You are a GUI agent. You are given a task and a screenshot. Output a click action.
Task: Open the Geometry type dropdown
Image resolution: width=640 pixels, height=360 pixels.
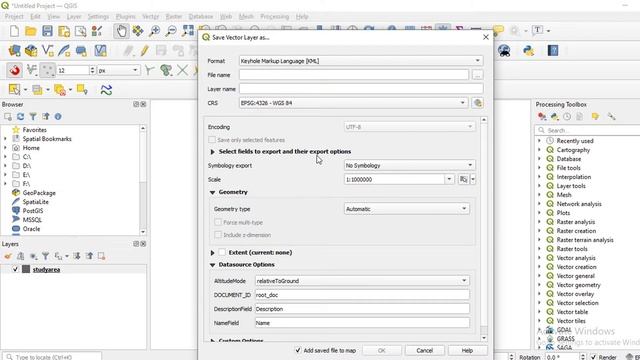407,209
